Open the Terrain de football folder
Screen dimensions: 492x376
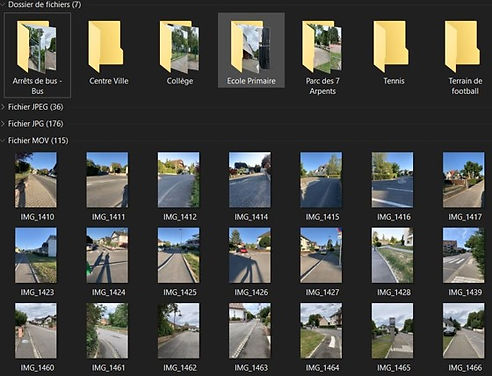pyautogui.click(x=462, y=46)
